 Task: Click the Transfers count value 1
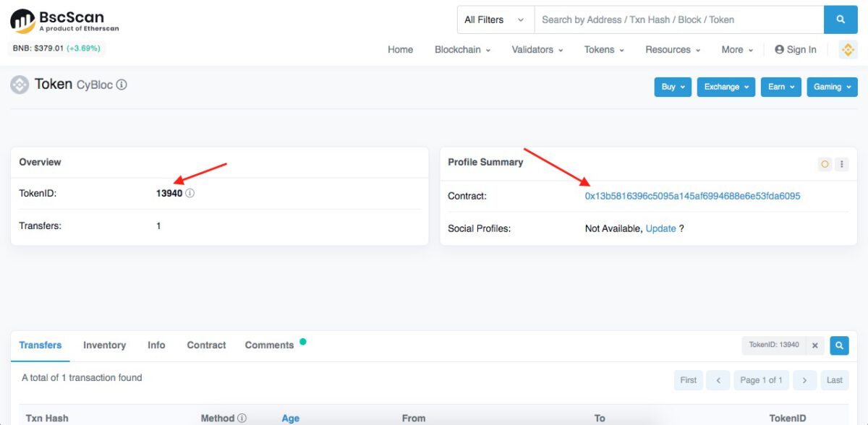point(158,226)
